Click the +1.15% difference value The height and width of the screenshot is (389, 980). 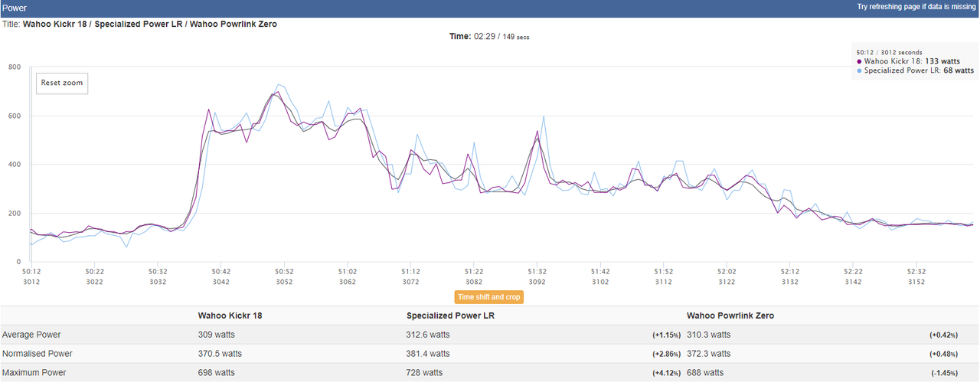point(667,335)
